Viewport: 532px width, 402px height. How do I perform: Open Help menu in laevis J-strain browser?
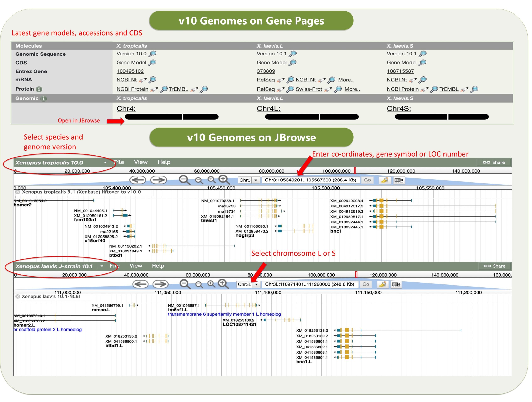(x=158, y=266)
